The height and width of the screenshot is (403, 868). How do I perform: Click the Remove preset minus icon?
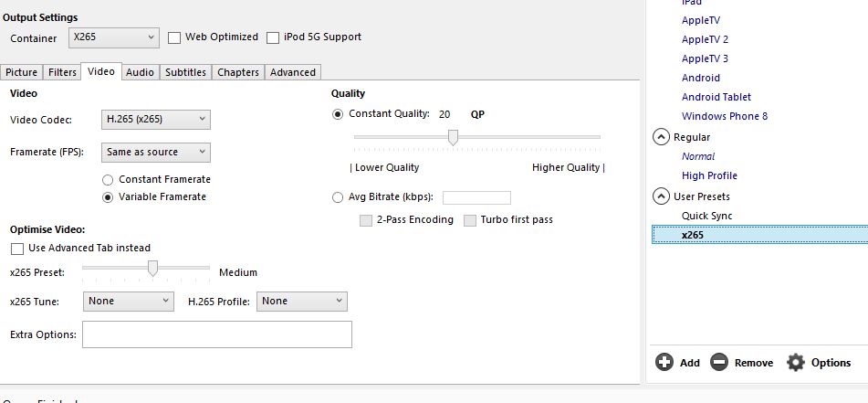coord(719,363)
